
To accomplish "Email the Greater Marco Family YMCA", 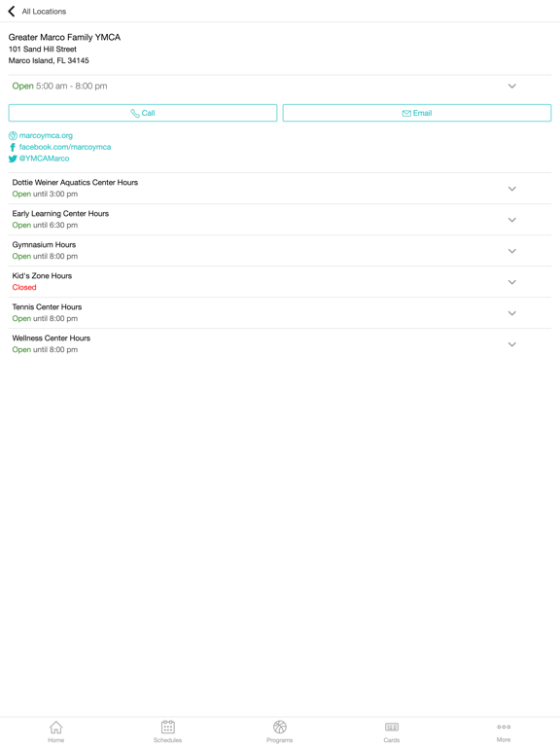I will tap(417, 113).
